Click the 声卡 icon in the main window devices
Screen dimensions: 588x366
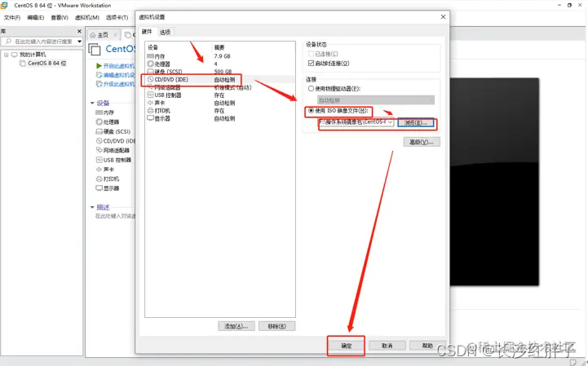99,169
